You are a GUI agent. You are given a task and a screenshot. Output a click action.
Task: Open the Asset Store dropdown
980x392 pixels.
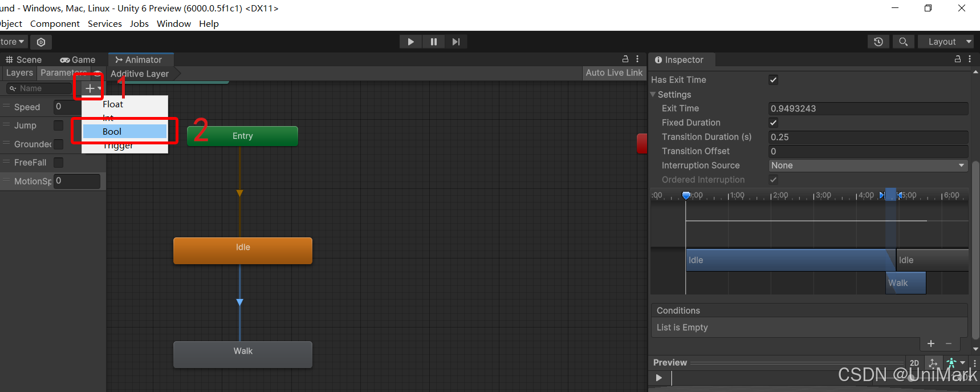13,42
